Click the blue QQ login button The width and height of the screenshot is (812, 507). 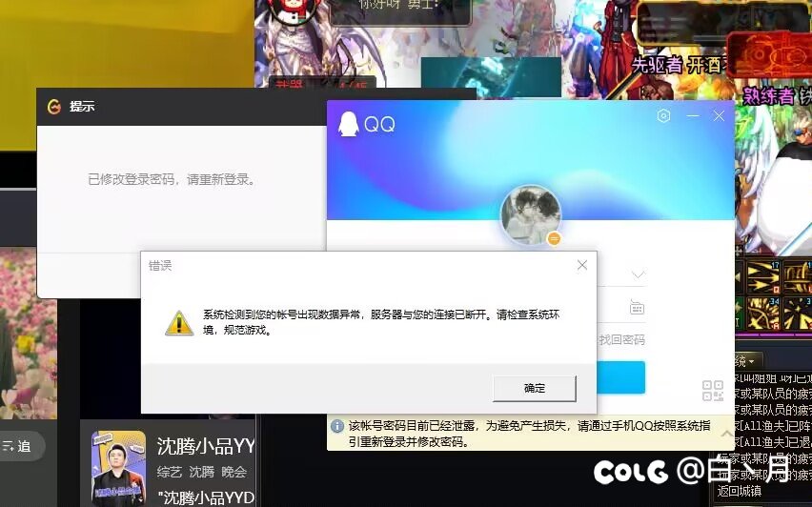click(x=620, y=377)
